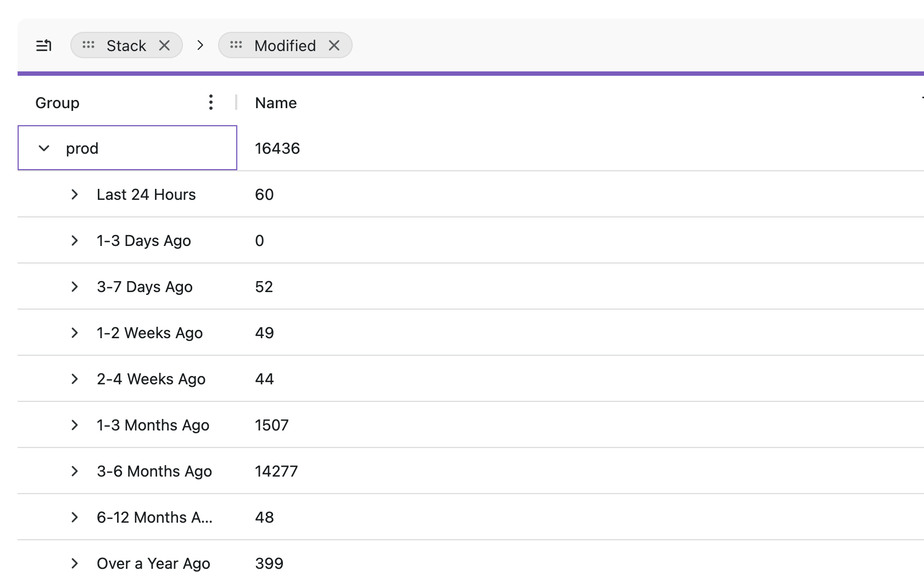This screenshot has height=582, width=924.
Task: Remove the Stack grouping via its X icon
Action: tap(164, 46)
